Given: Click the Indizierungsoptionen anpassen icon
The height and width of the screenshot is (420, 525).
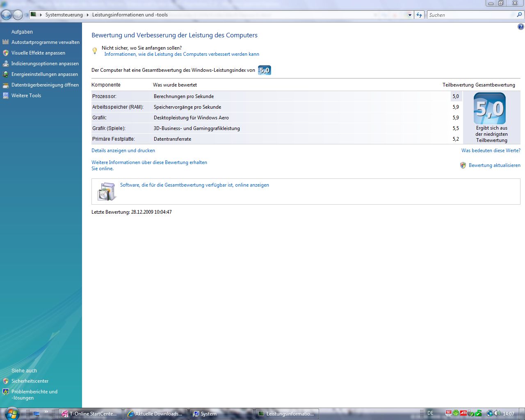Looking at the screenshot, I should [5, 64].
